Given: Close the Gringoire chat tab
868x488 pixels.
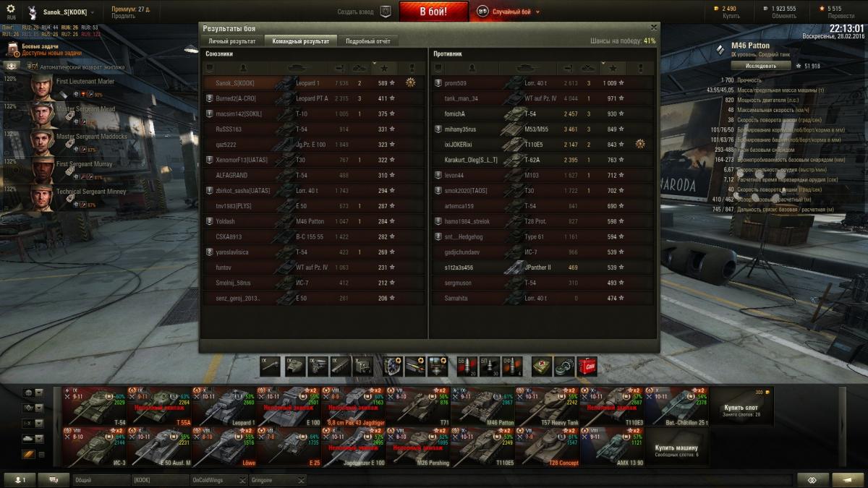Looking at the screenshot, I should 301,480.
